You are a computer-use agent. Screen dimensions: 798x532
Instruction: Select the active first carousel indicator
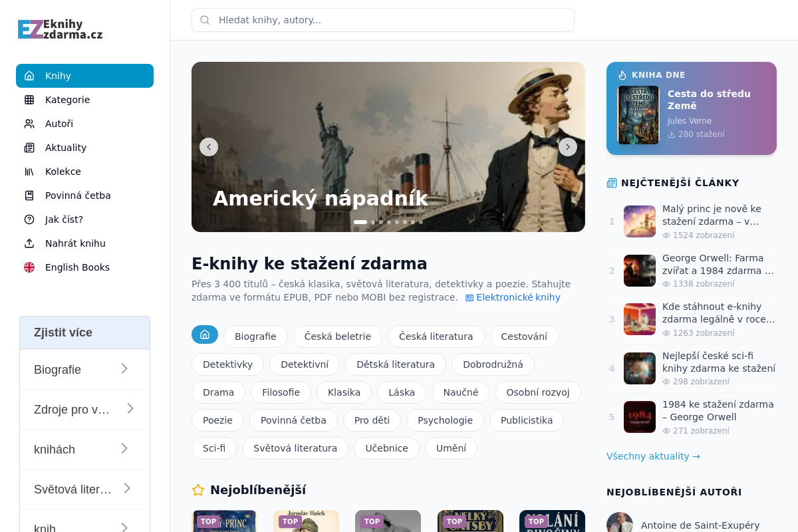360,222
